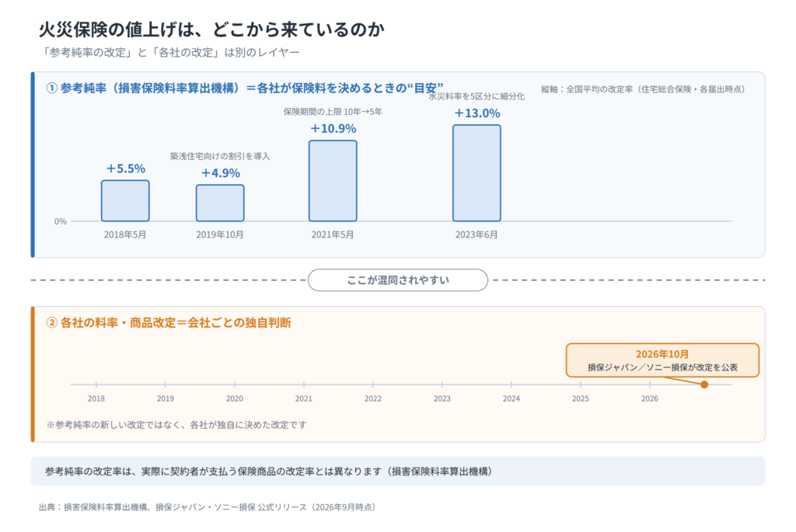Click the 0% axis label
The image size is (796, 532).
(x=61, y=221)
